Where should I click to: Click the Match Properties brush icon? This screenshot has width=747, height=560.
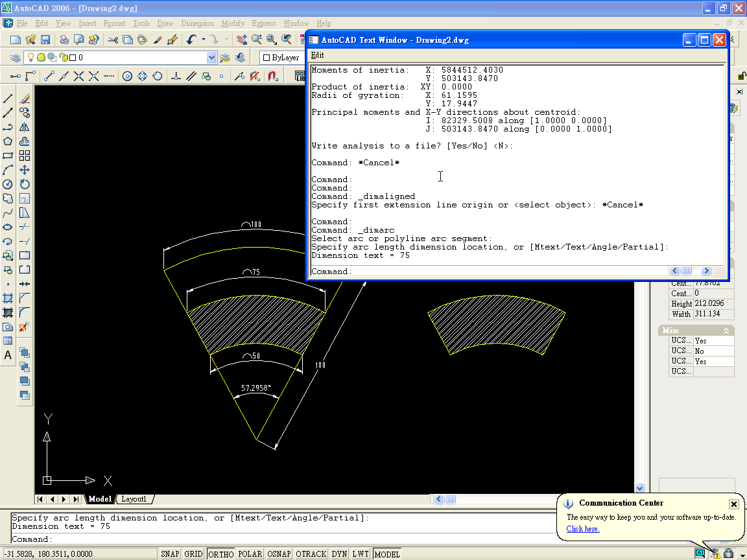click(157, 40)
